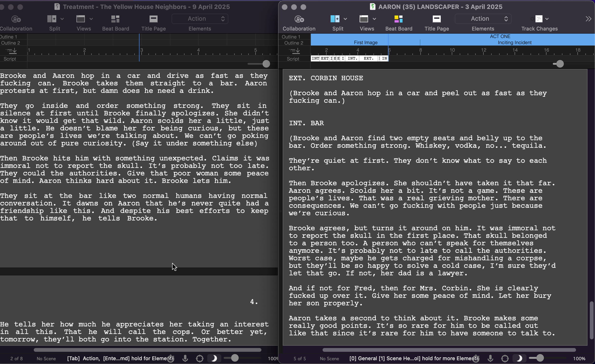Expand Track Changes dropdown chevron
The height and width of the screenshot is (364, 595).
547,19
